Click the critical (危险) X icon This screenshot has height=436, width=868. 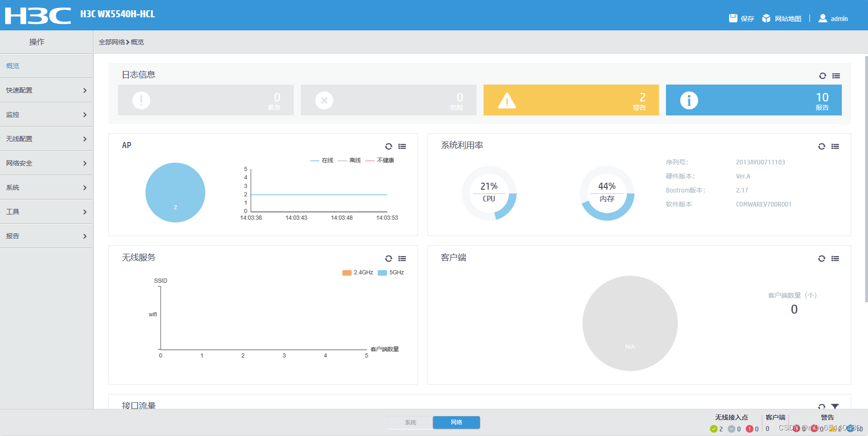(324, 100)
